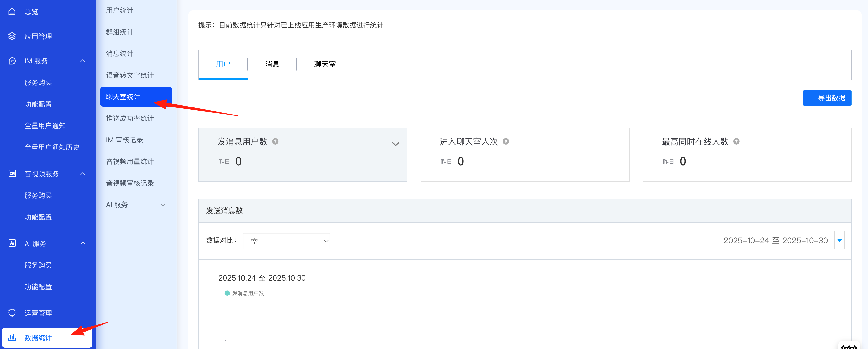
Task: Expand the 发消息用户数 card chevron
Action: coord(395,144)
